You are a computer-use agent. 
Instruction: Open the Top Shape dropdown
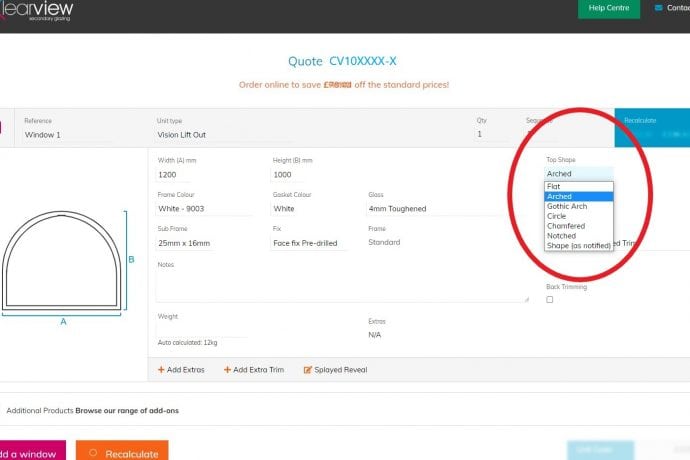click(578, 174)
